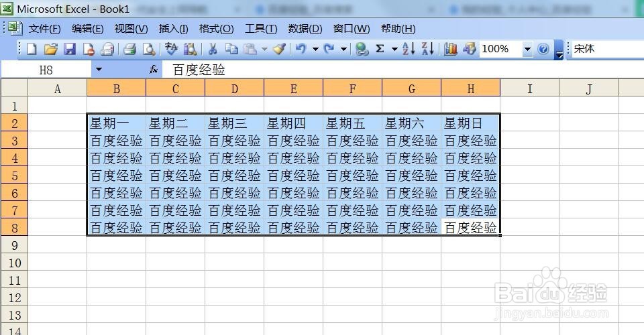This screenshot has height=335, width=644.
Task: Click the AutoSum sigma icon
Action: [x=380, y=49]
